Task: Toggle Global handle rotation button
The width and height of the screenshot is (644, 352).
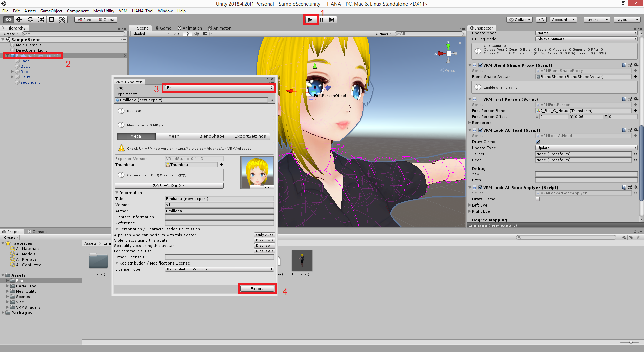Action: [107, 20]
